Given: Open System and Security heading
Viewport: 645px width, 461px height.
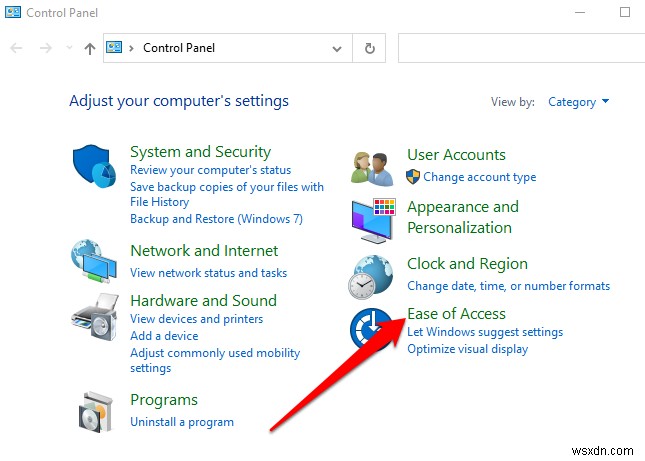Looking at the screenshot, I should tap(201, 152).
